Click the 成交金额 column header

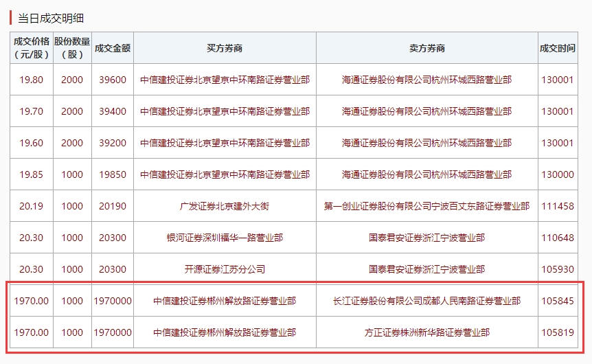click(113, 48)
